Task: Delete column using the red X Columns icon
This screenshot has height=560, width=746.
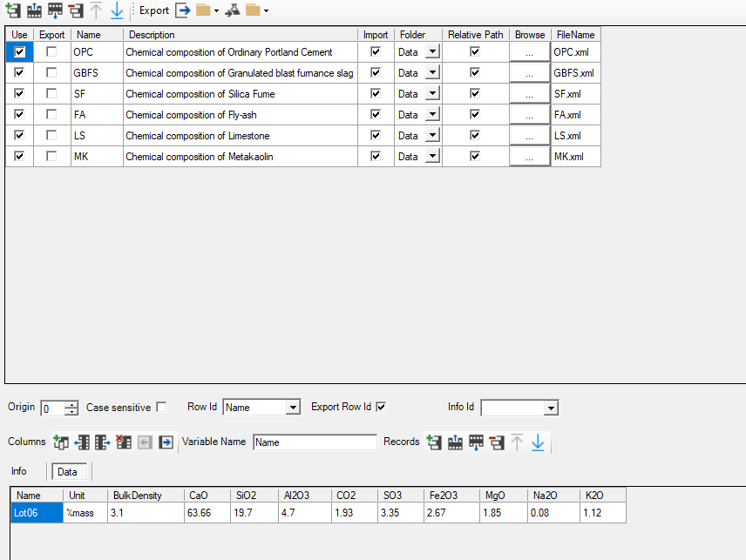Action: 124,442
